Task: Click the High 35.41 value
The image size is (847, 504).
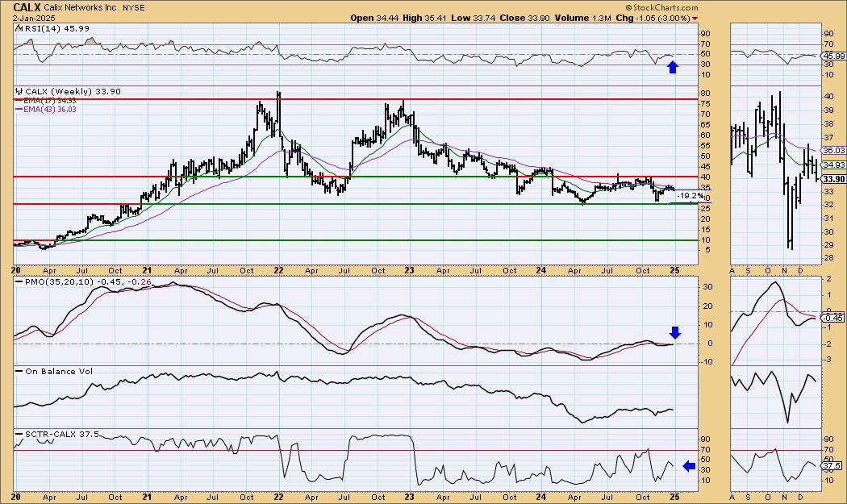Action: click(x=424, y=18)
